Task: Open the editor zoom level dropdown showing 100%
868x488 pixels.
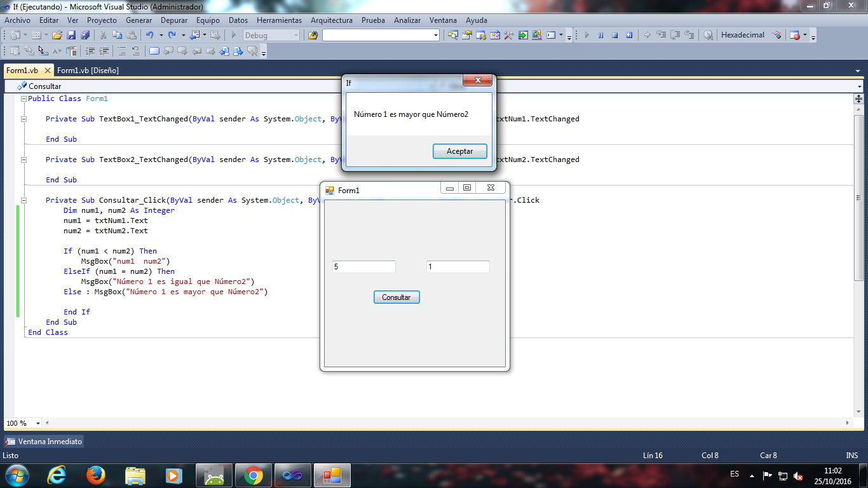Action: pos(22,423)
